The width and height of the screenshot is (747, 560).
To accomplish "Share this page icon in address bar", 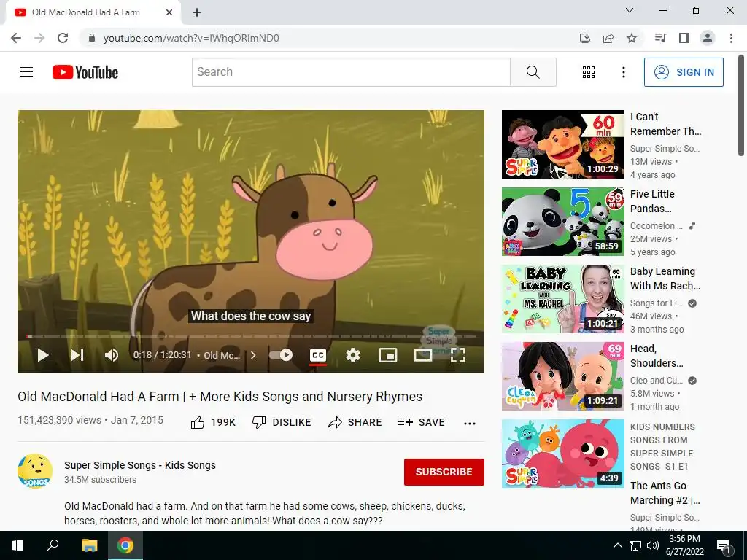I will coord(608,38).
